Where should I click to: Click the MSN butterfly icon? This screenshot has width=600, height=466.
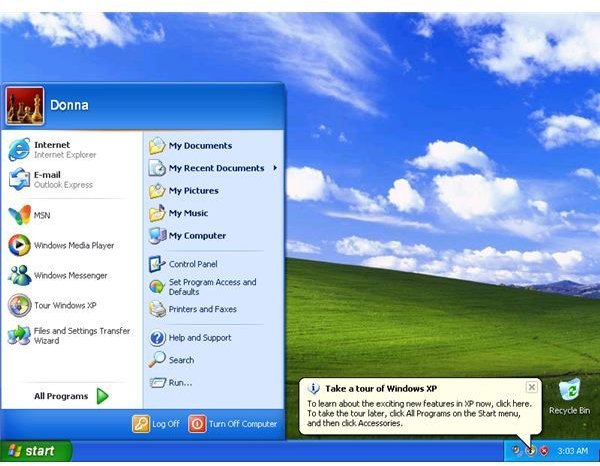tap(20, 215)
